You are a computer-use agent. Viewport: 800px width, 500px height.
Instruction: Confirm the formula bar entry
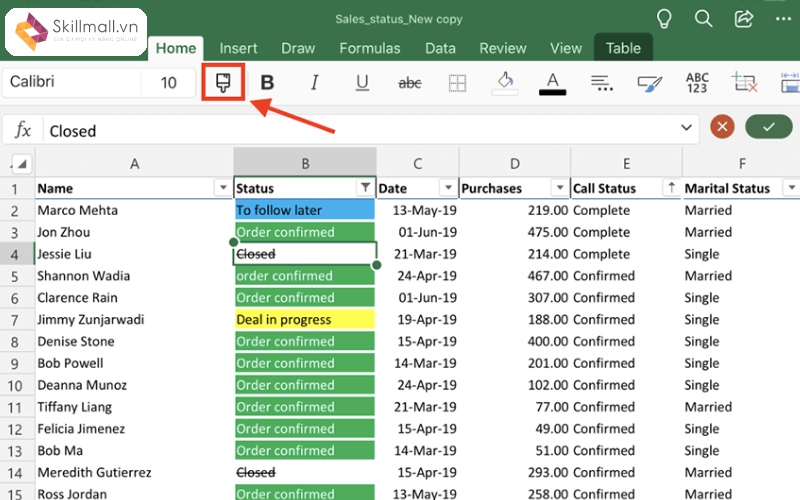pyautogui.click(x=768, y=127)
